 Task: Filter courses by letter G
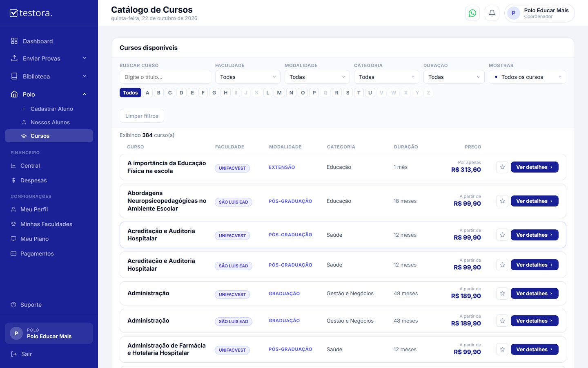point(214,93)
